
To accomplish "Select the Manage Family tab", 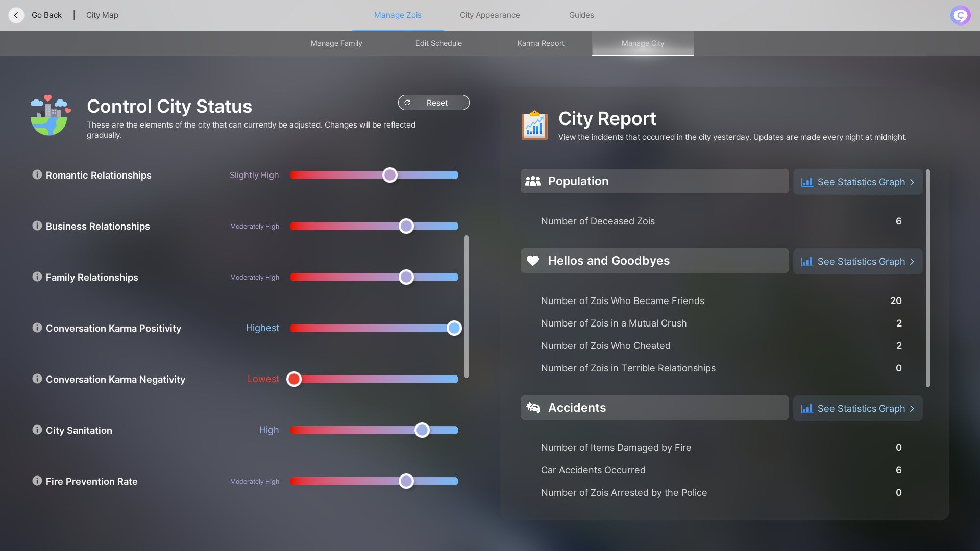I will click(x=336, y=43).
